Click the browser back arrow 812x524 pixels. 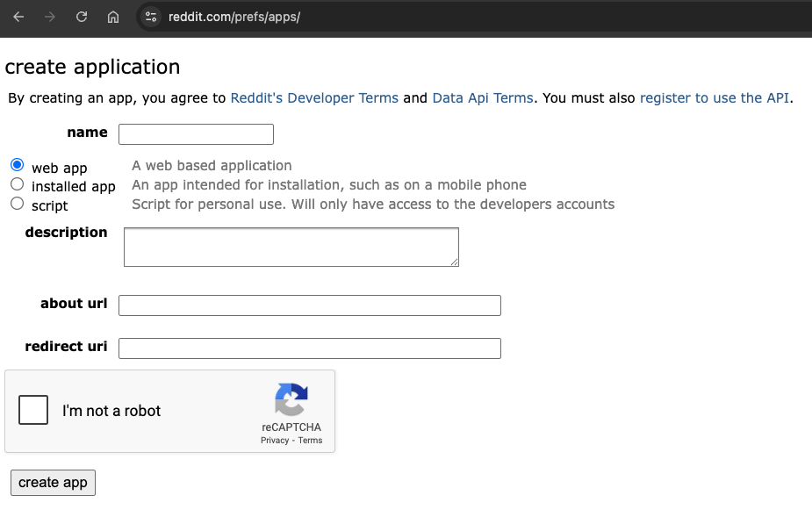coord(18,17)
